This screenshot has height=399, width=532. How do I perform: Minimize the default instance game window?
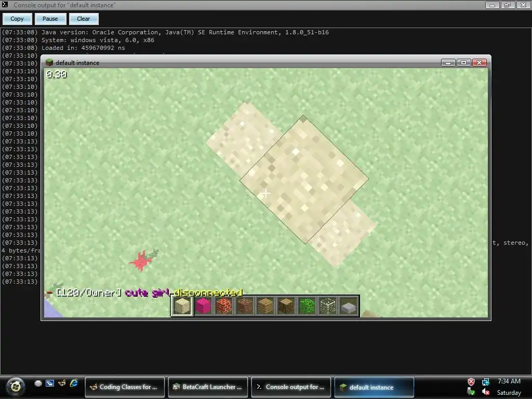tap(448, 63)
